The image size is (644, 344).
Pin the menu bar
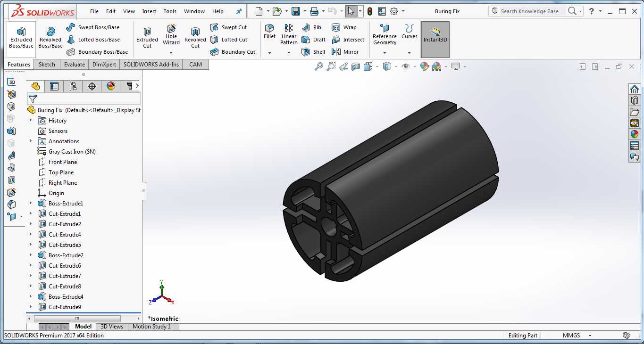(x=239, y=11)
